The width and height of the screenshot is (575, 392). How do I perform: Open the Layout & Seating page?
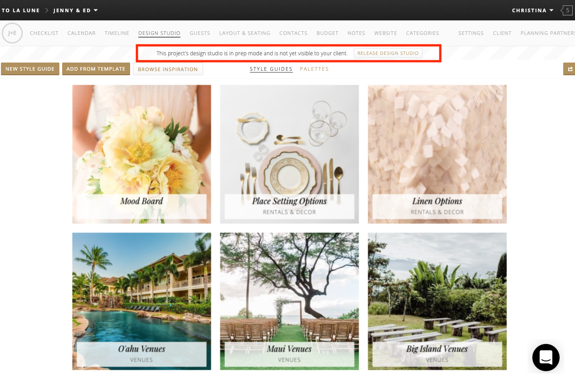point(244,33)
